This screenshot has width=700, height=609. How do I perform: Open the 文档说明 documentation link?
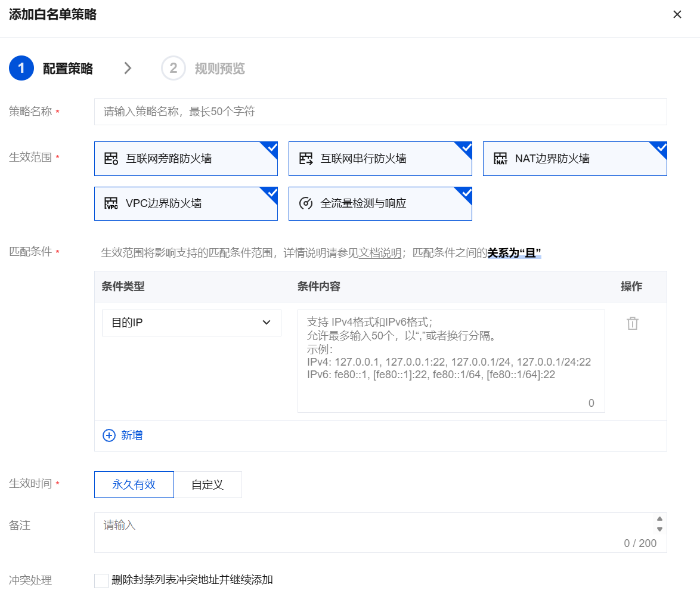tap(380, 253)
